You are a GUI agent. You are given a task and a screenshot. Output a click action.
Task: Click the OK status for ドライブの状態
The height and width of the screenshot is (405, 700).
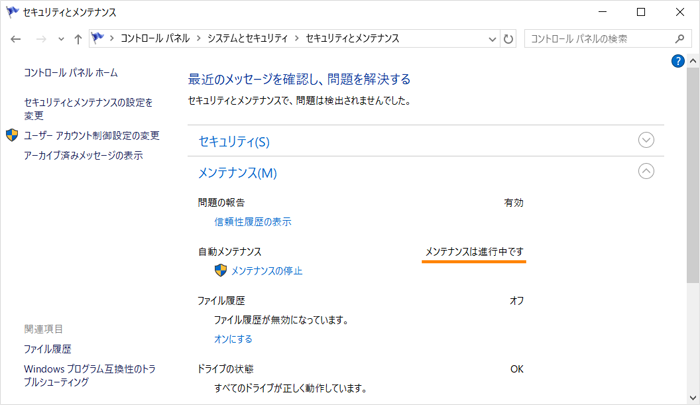(x=517, y=369)
